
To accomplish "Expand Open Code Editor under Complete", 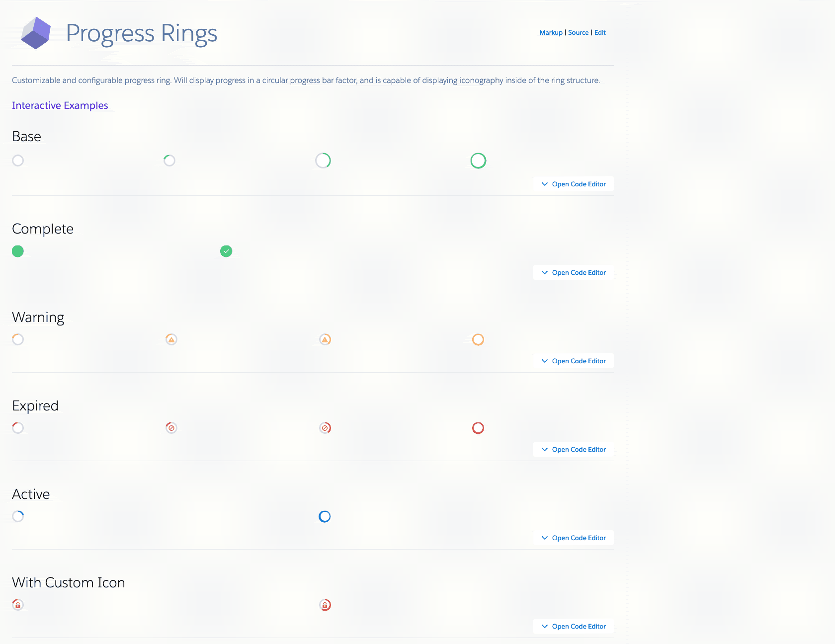I will 574,273.
